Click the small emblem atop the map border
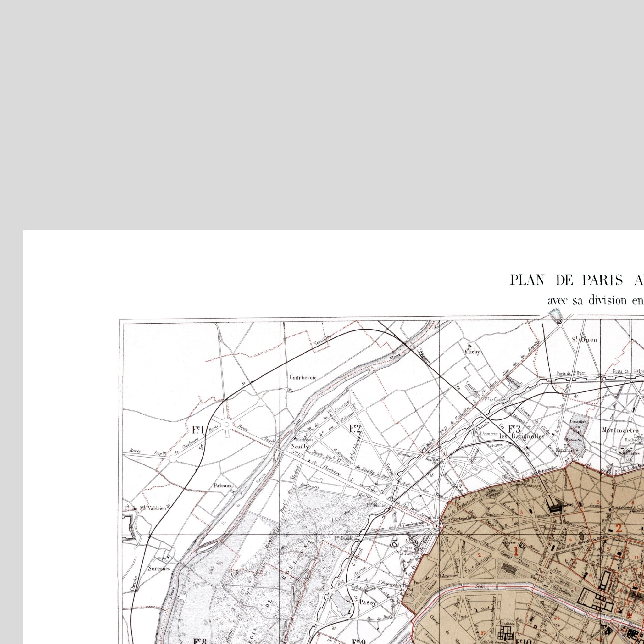Image resolution: width=644 pixels, height=644 pixels. tap(556, 317)
